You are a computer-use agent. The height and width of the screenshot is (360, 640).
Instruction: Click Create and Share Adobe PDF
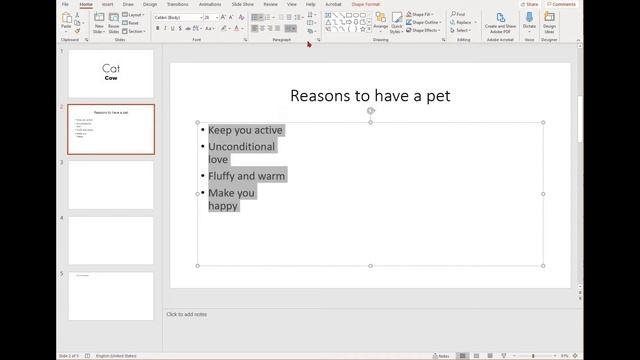click(x=500, y=23)
